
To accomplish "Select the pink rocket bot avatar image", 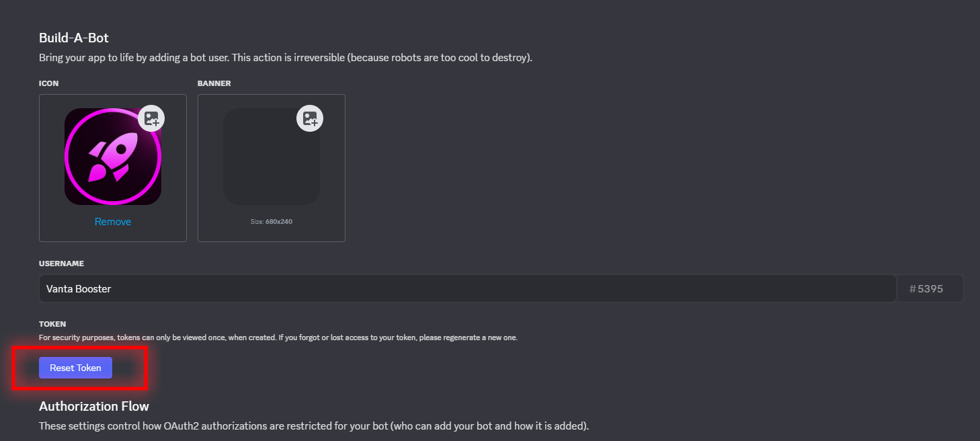I will (112, 157).
